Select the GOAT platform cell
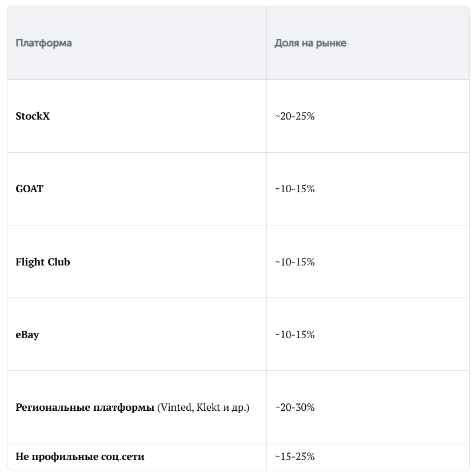Screen dimensions: 475x476 (x=29, y=189)
